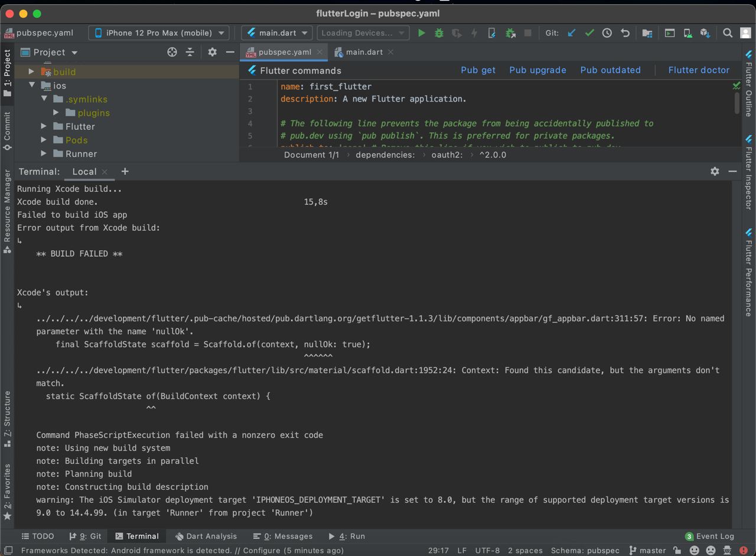Click the master branch in status bar

click(x=647, y=550)
